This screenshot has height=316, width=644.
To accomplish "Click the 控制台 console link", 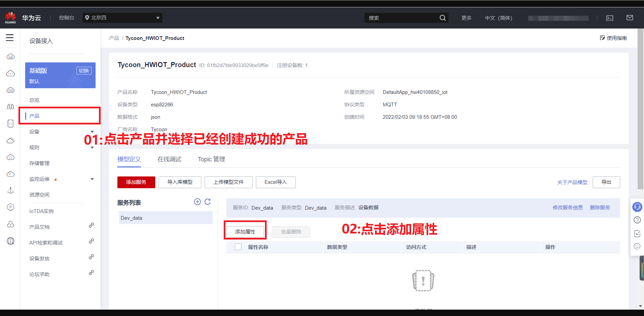I will (x=66, y=17).
